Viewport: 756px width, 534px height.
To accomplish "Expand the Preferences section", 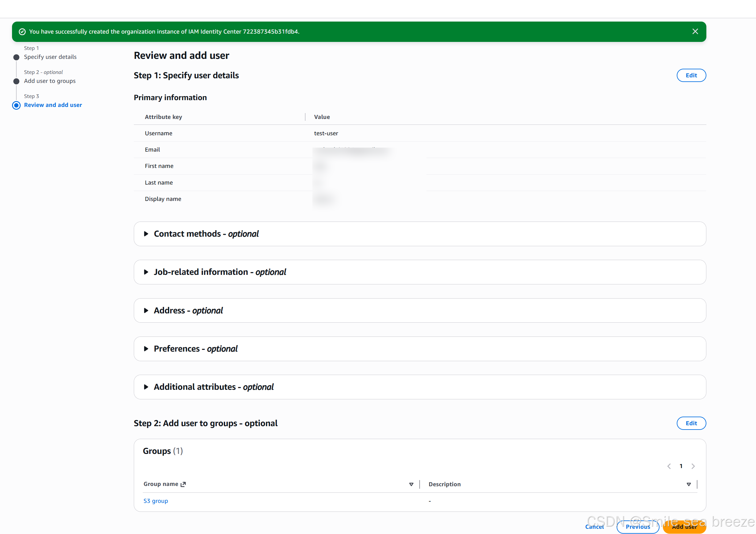I will pos(146,349).
